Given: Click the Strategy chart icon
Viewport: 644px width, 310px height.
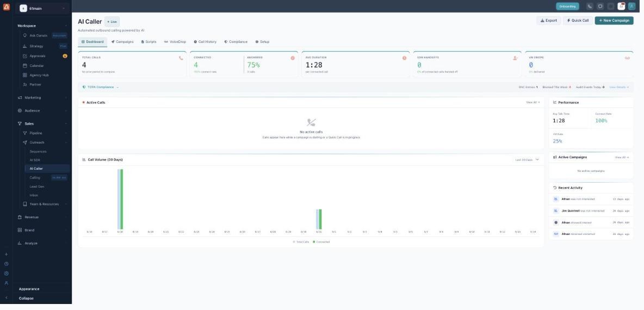Looking at the screenshot, I should point(25,46).
